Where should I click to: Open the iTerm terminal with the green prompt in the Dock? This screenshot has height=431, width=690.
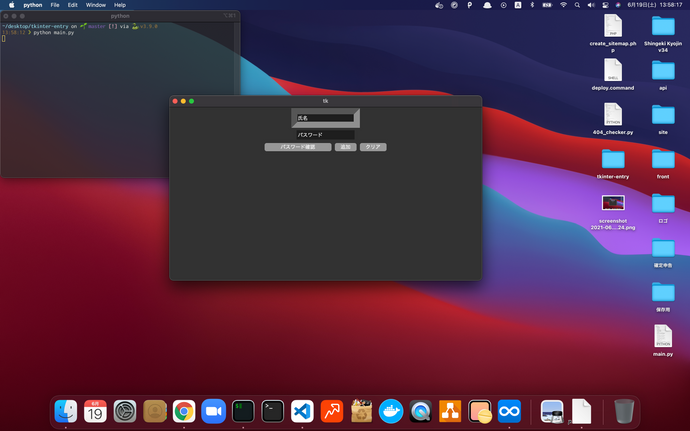pos(243,411)
